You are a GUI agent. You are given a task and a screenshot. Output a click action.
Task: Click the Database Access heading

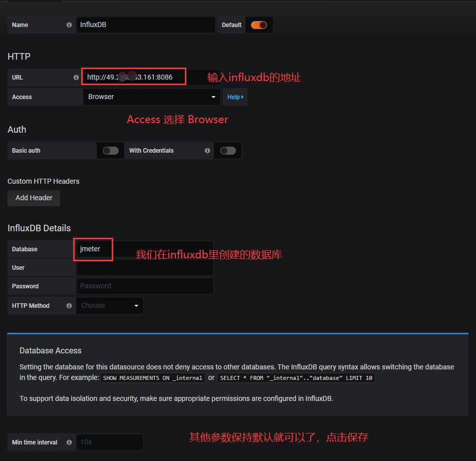coord(51,350)
